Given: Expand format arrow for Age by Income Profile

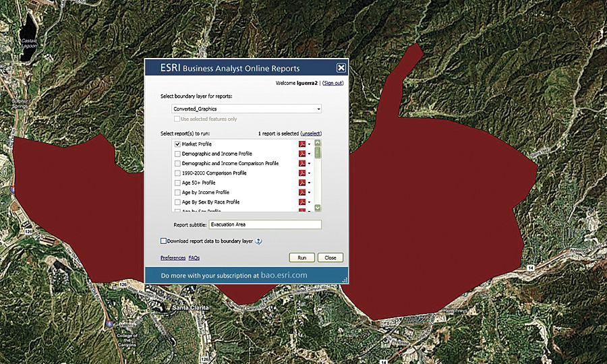Looking at the screenshot, I should [309, 193].
